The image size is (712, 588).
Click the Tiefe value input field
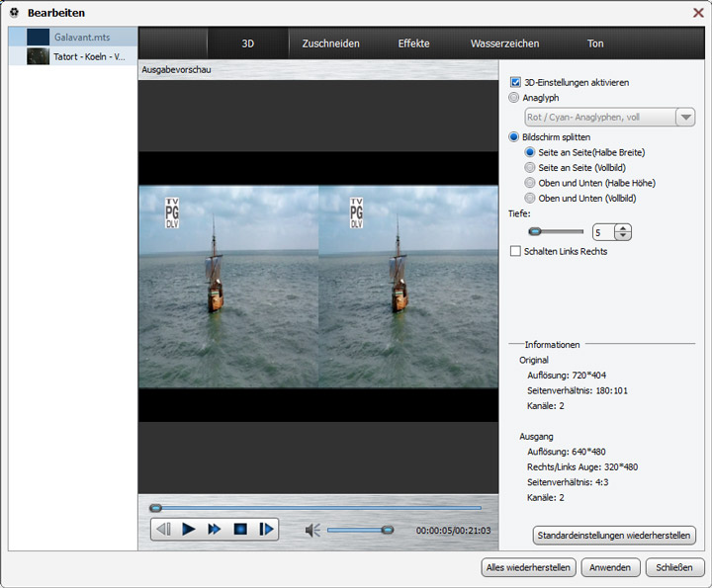click(x=603, y=232)
